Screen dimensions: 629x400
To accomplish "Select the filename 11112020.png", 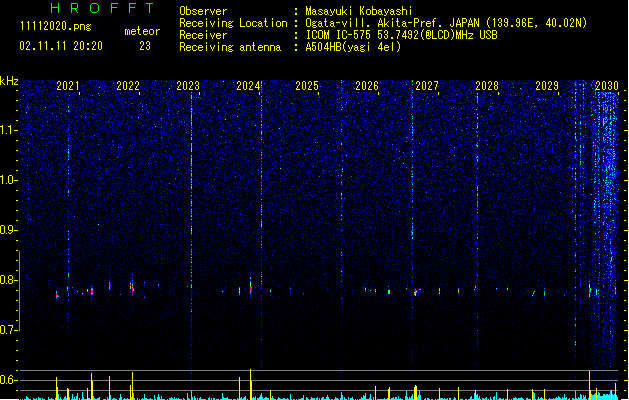I will click(56, 26).
